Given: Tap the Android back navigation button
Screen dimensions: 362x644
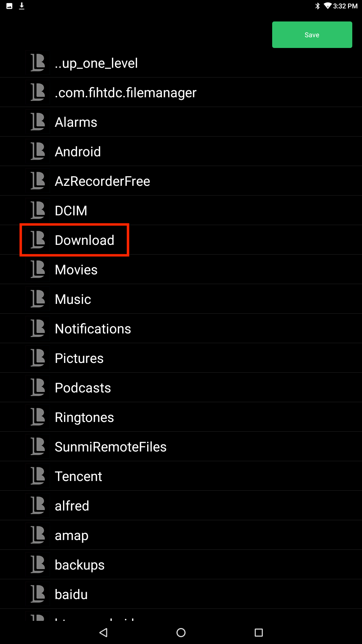Looking at the screenshot, I should pos(104,633).
